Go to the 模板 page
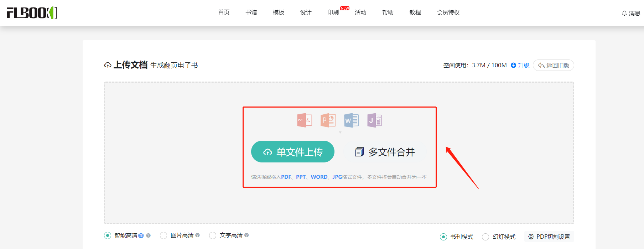Viewport: 644px width, 249px height. point(279,12)
